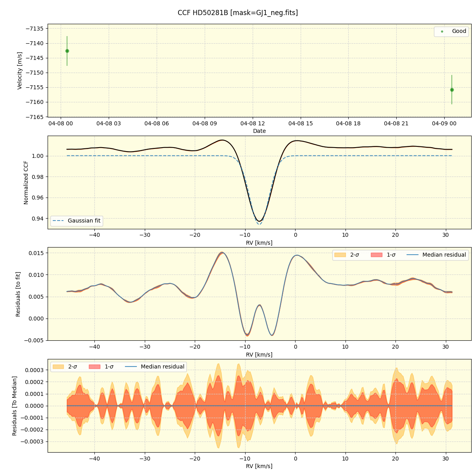Click the plot title 'CCF HD50281B [mask=GJ1_neg.fits]'

click(238, 13)
